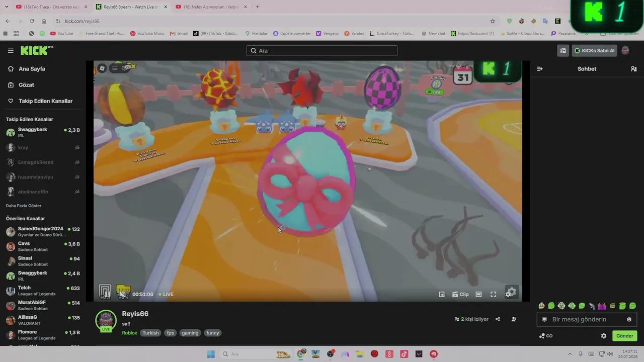Click the KICK logo in the header

click(37, 50)
